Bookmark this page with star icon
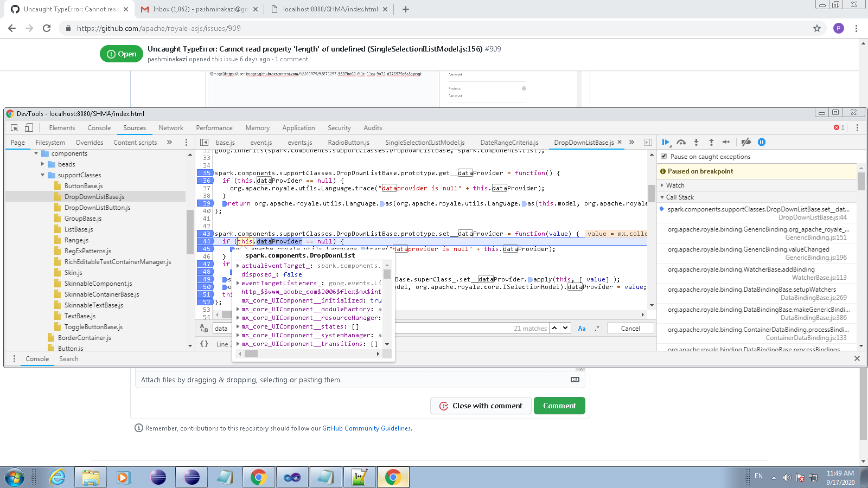This screenshot has height=488, width=868. coord(817,28)
